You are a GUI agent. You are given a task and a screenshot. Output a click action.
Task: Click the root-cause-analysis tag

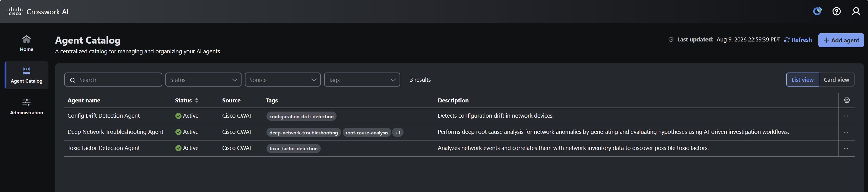click(x=367, y=133)
